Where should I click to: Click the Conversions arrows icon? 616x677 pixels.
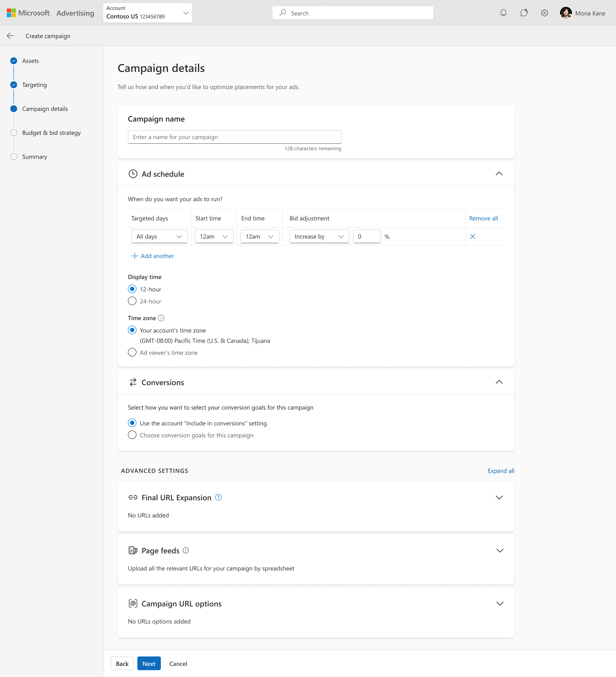pyautogui.click(x=133, y=382)
